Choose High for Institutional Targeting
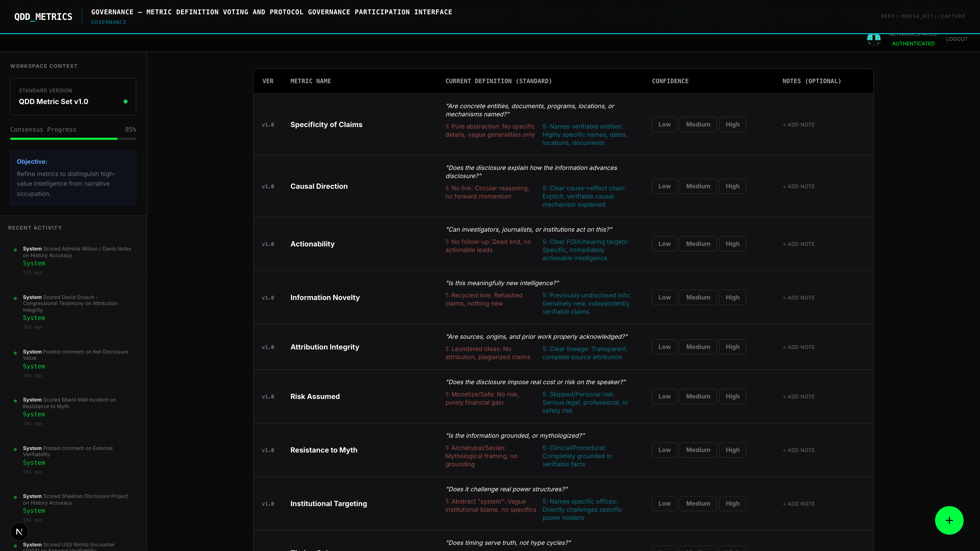Screen dimensions: 980x551 tap(732, 504)
